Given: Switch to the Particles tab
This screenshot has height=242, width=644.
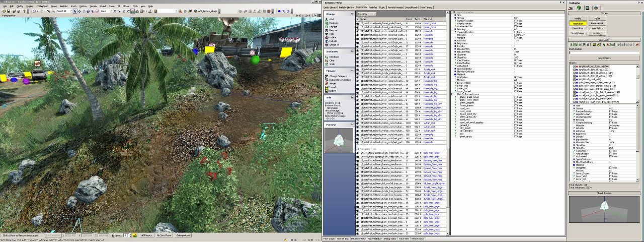Looking at the screenshot, I should (x=374, y=7).
